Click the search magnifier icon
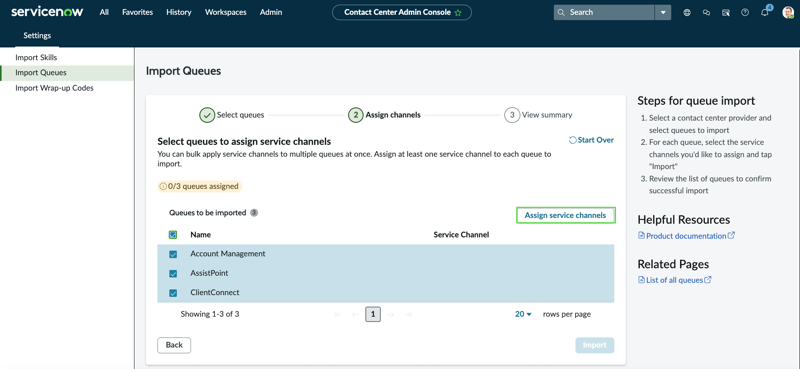This screenshot has height=369, width=800. click(x=561, y=12)
